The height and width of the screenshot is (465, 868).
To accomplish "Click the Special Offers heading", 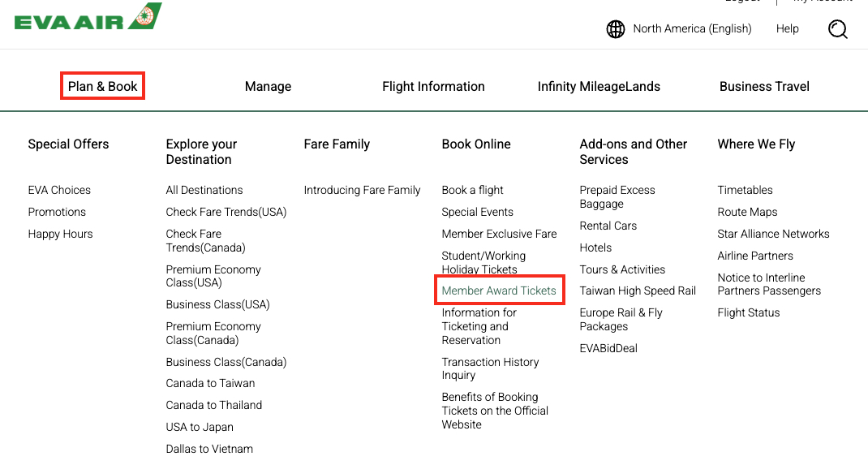I will coord(69,144).
